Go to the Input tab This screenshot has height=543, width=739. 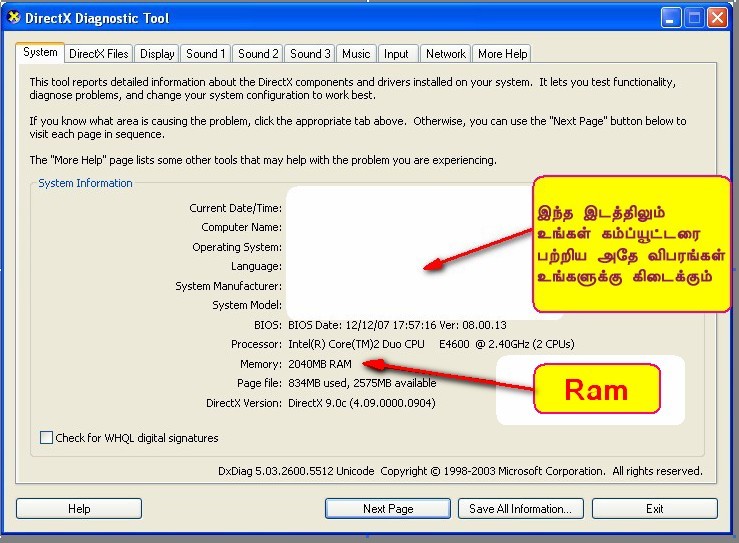coord(396,54)
